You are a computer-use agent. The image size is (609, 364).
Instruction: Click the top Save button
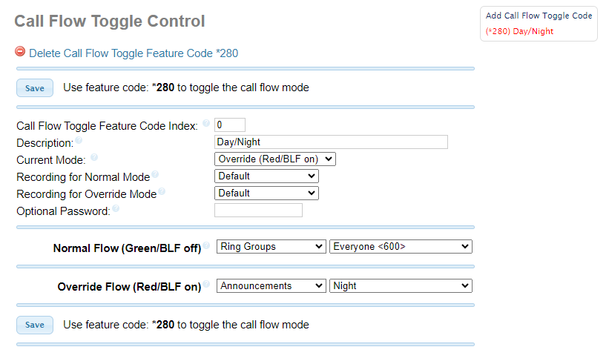[35, 88]
